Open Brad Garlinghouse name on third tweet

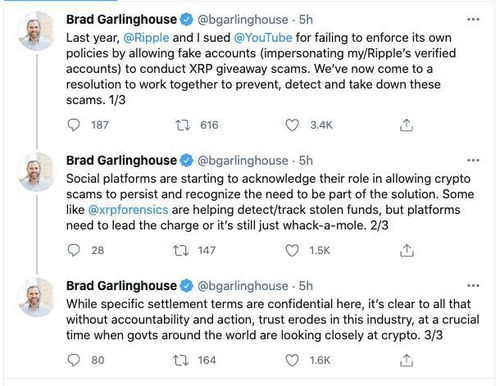coord(121,286)
